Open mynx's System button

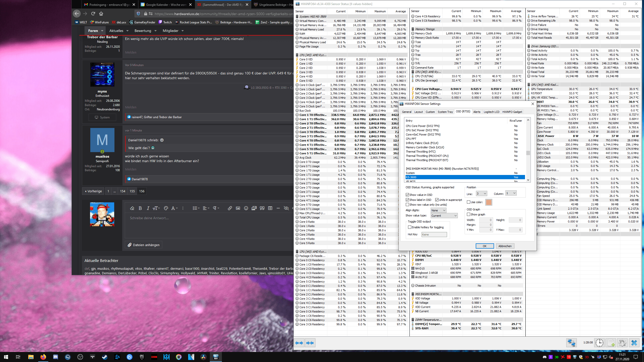102,117
